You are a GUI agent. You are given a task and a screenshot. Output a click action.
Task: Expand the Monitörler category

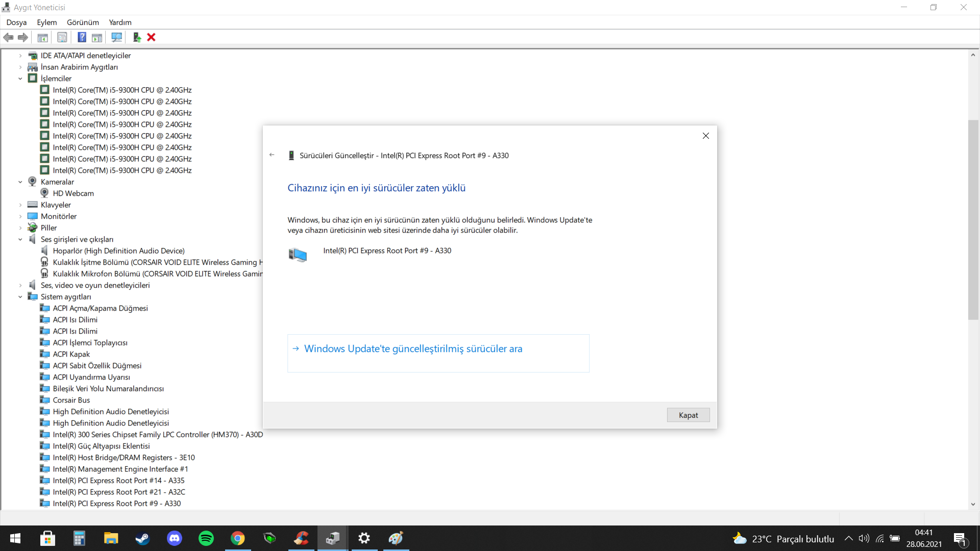click(20, 216)
